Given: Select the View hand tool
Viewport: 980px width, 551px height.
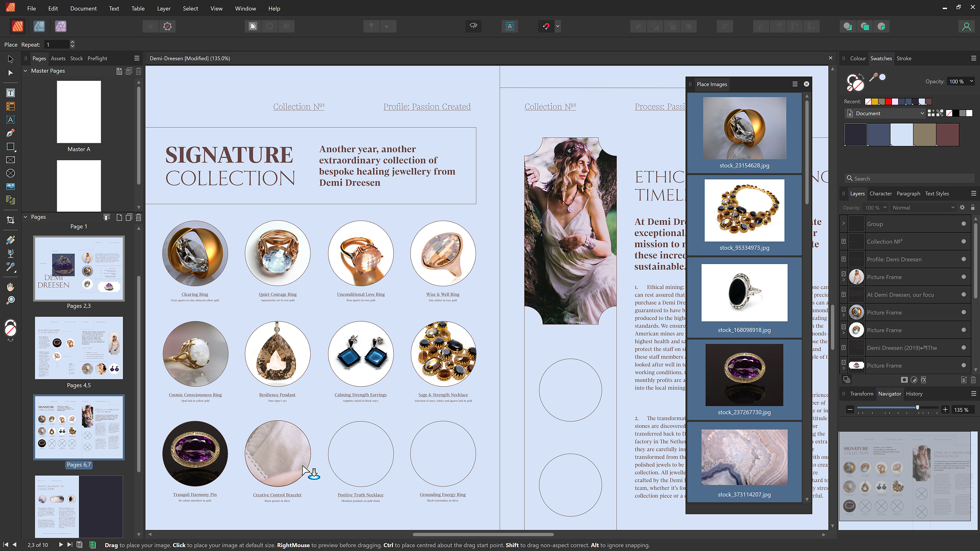Looking at the screenshot, I should pyautogui.click(x=10, y=287).
